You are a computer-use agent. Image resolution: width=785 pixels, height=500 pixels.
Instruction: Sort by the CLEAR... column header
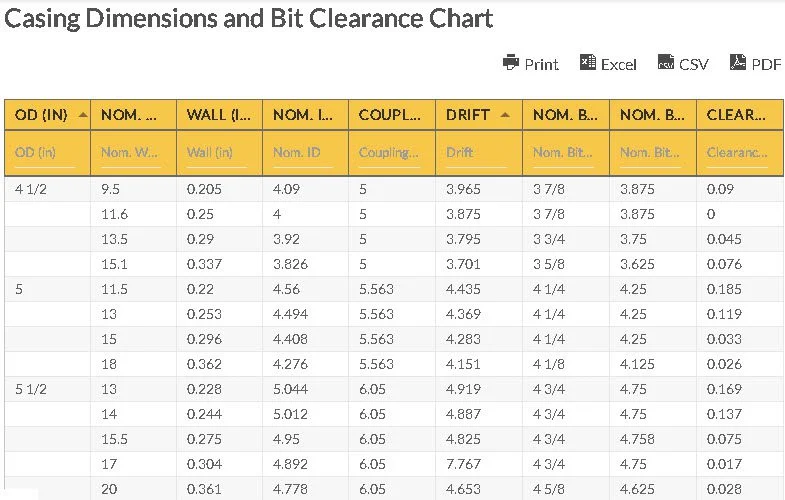(x=736, y=114)
